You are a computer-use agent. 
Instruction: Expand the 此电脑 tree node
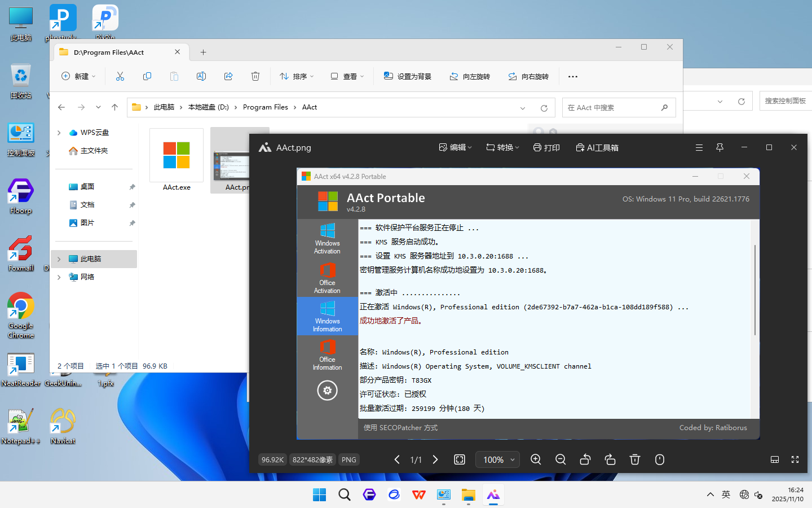(59, 259)
